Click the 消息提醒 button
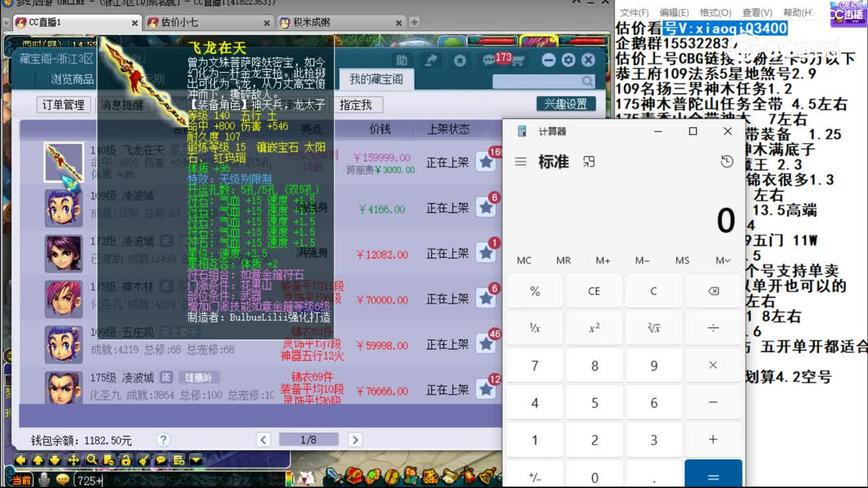Image resolution: width=868 pixels, height=488 pixels. pos(122,104)
